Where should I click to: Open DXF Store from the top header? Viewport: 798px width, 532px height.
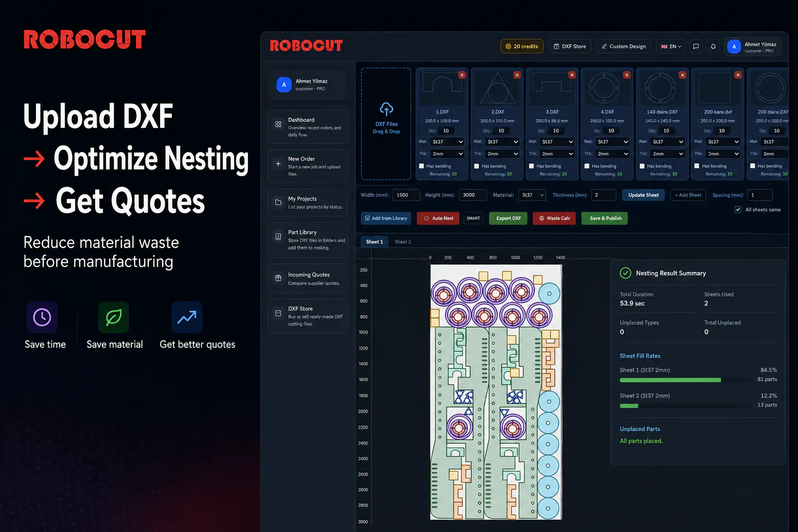[569, 46]
